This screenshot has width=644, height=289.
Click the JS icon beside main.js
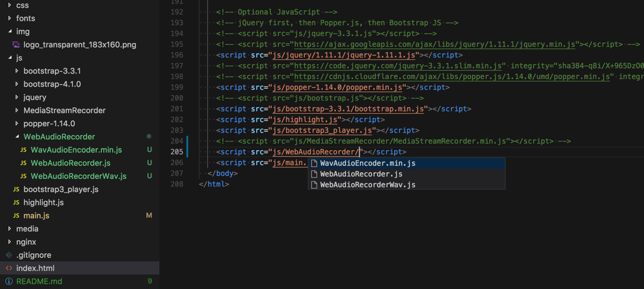pyautogui.click(x=16, y=215)
